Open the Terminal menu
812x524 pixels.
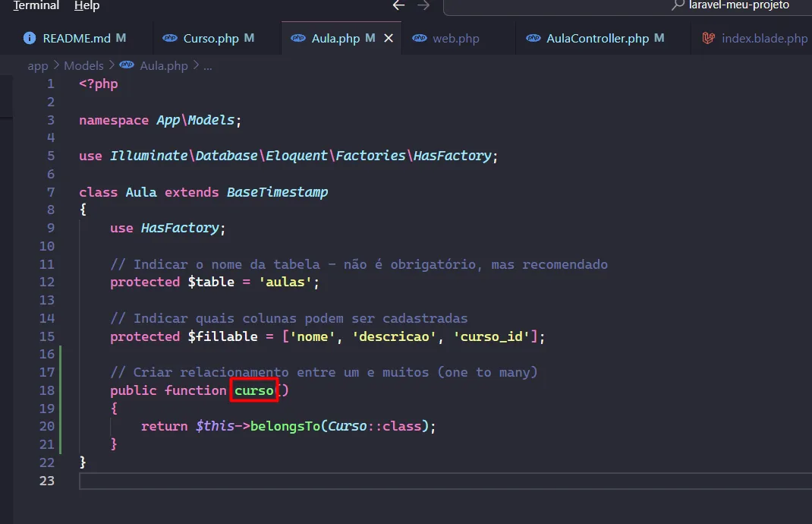click(x=36, y=5)
